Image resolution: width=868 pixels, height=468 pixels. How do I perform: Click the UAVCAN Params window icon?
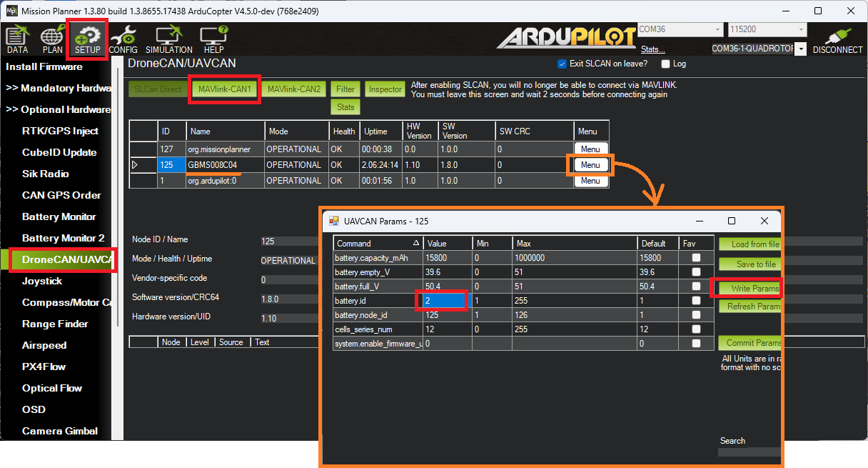[x=333, y=221]
